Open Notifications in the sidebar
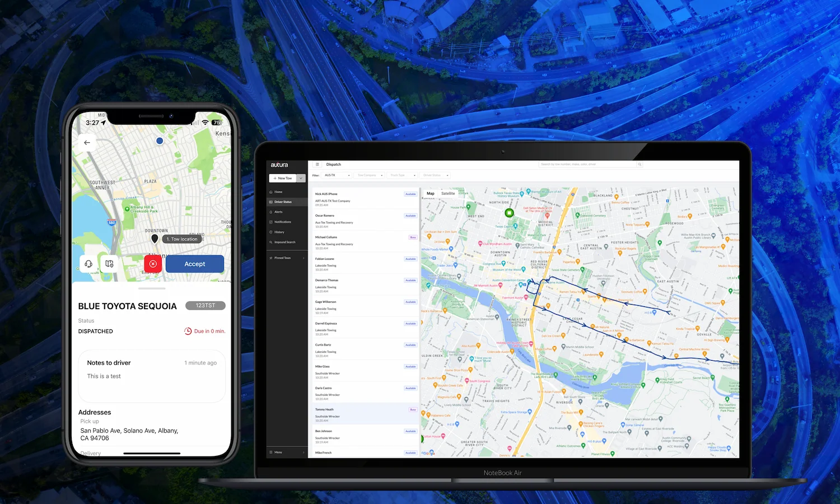 [287, 222]
